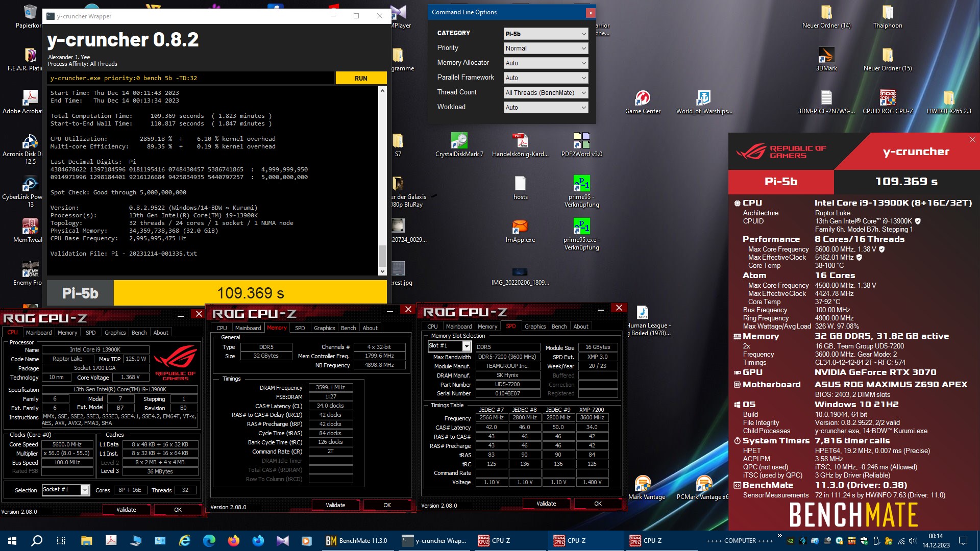Open the Slot #1 memory slot dropdown
This screenshot has height=551, width=980.
[x=449, y=346]
